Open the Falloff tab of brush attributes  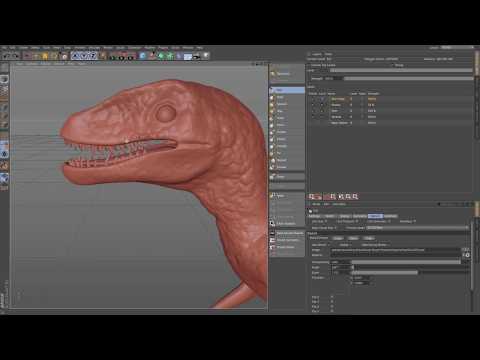[x=329, y=216]
